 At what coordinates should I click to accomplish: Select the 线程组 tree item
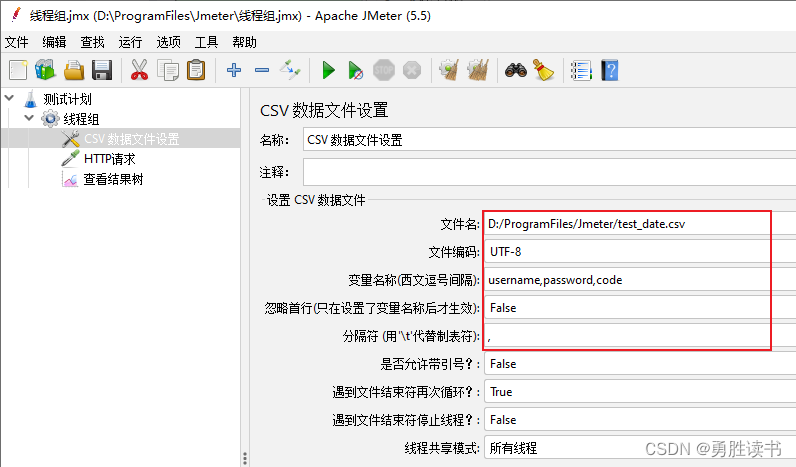point(81,119)
